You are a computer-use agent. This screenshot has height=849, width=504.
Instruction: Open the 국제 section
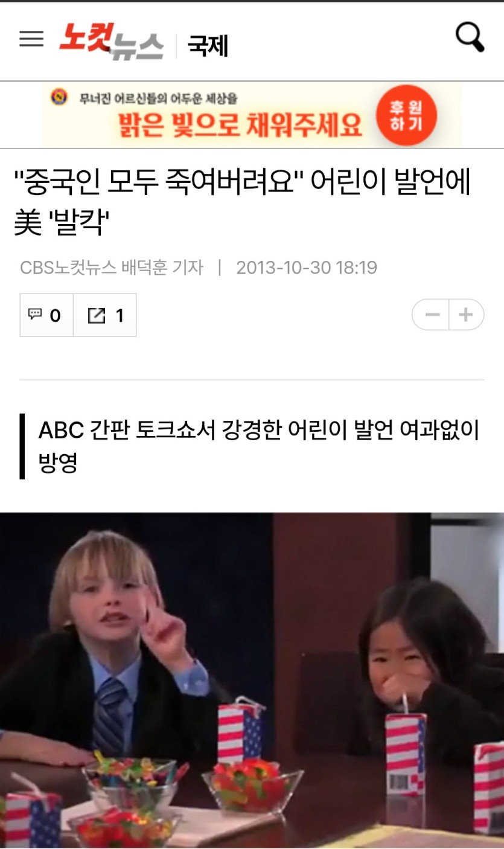[x=208, y=46]
